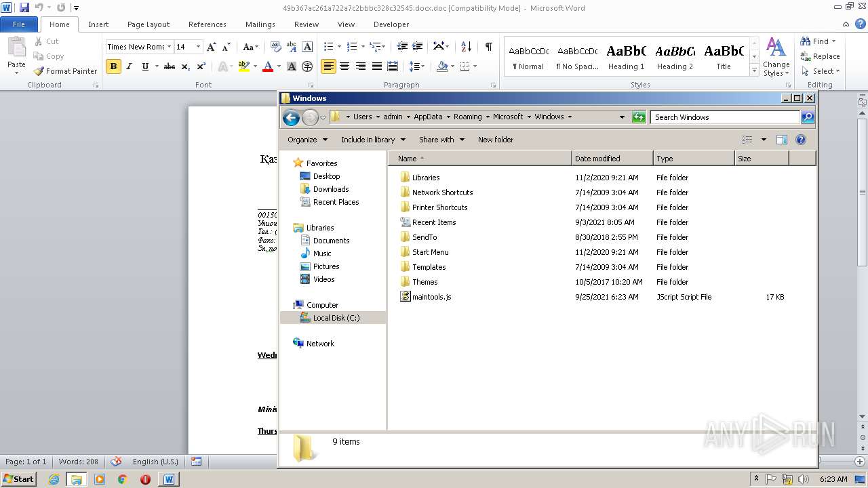Click the Format Painter tool
Screen dimensions: 868x488
[x=65, y=71]
